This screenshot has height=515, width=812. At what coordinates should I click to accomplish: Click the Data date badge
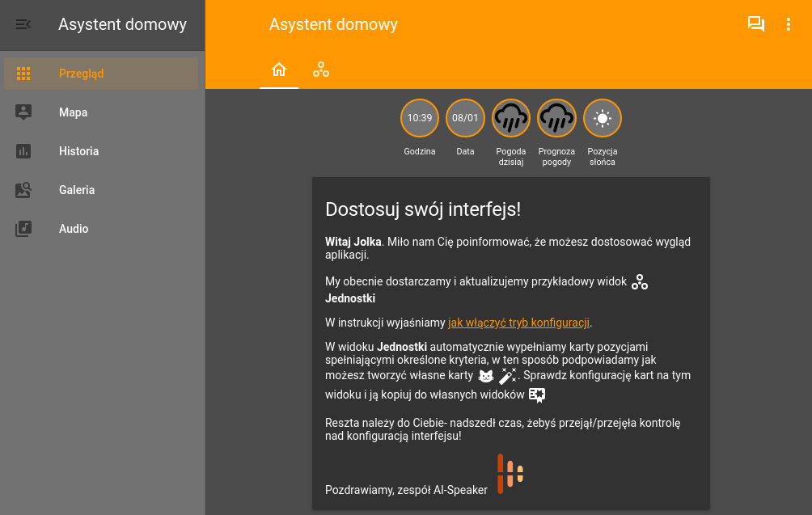click(465, 118)
